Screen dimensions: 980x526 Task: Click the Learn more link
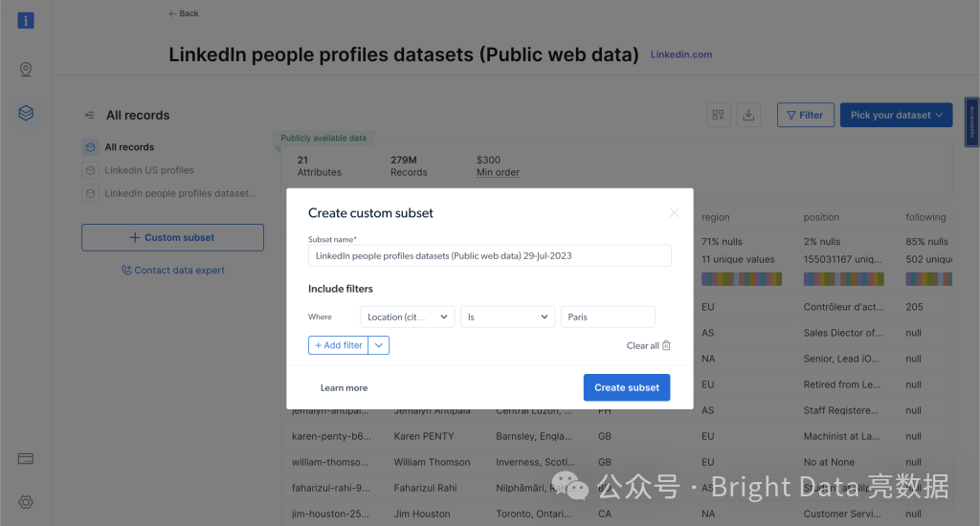point(344,387)
